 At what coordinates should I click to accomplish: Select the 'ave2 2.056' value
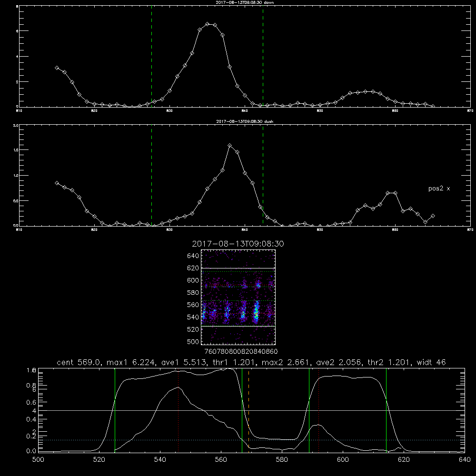point(339,362)
